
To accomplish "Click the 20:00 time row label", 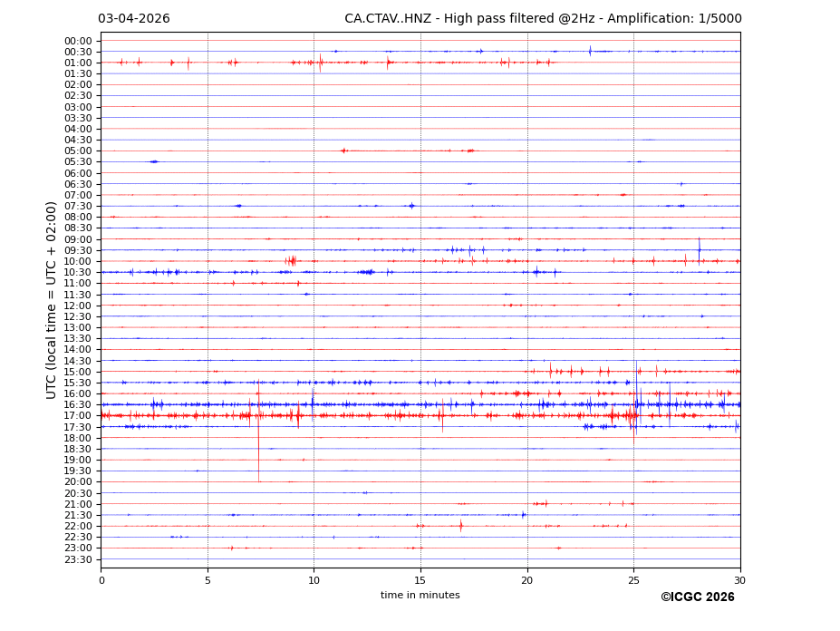I will [x=78, y=482].
